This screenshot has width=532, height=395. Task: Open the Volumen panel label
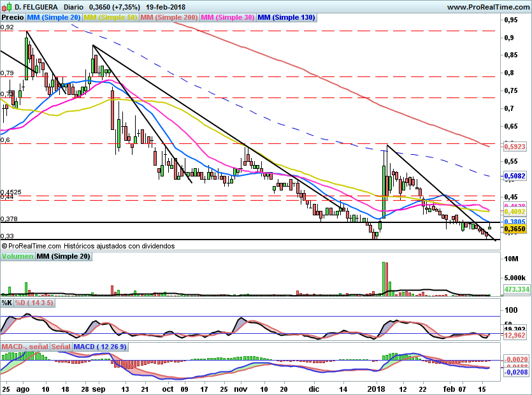(x=17, y=257)
